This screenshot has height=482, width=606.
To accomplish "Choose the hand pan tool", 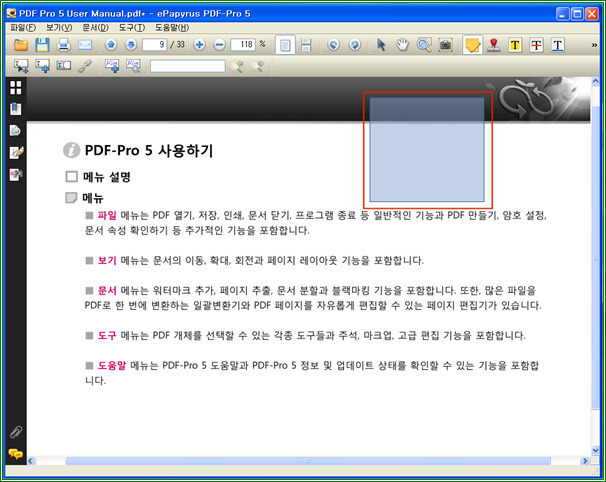I will [402, 45].
